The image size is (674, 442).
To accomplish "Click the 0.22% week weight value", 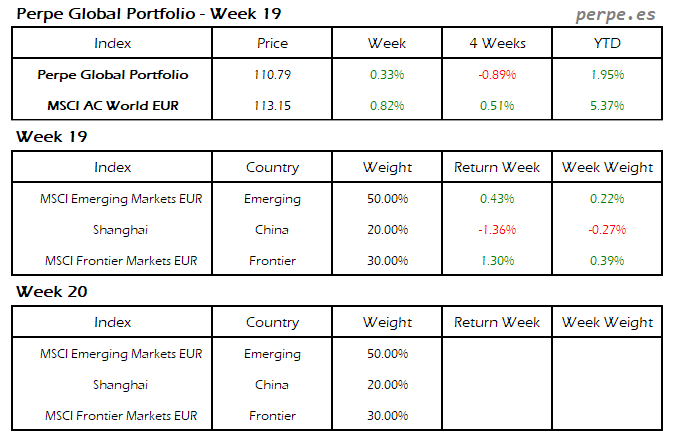I will [607, 198].
